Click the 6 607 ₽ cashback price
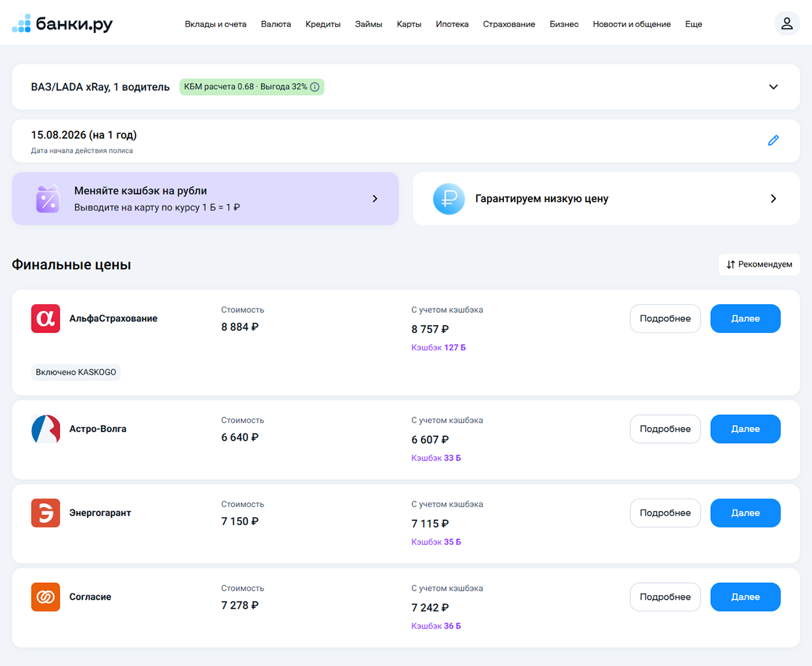 point(430,440)
